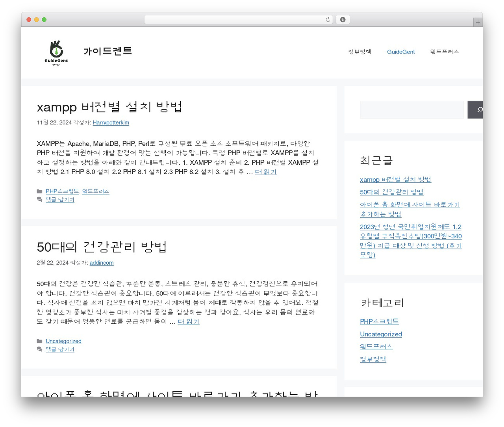Select 워드프레스 in the 카테고리 sidebar list
Viewport: 504px width, 427px height.
point(376,347)
